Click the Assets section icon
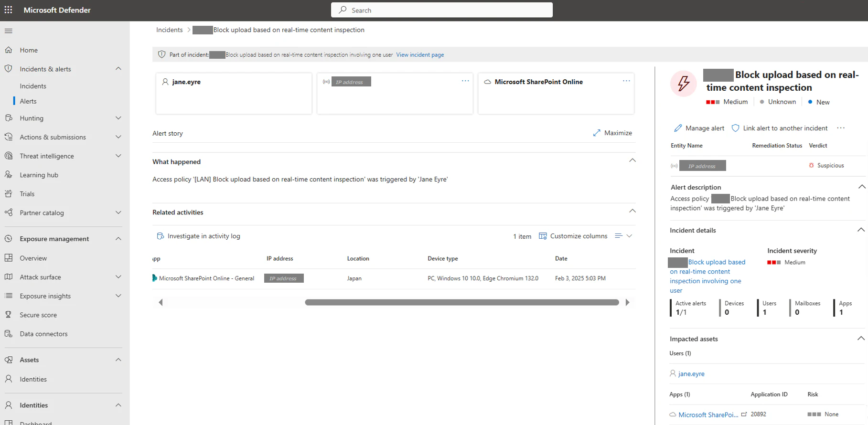The width and height of the screenshot is (868, 425). click(x=8, y=360)
